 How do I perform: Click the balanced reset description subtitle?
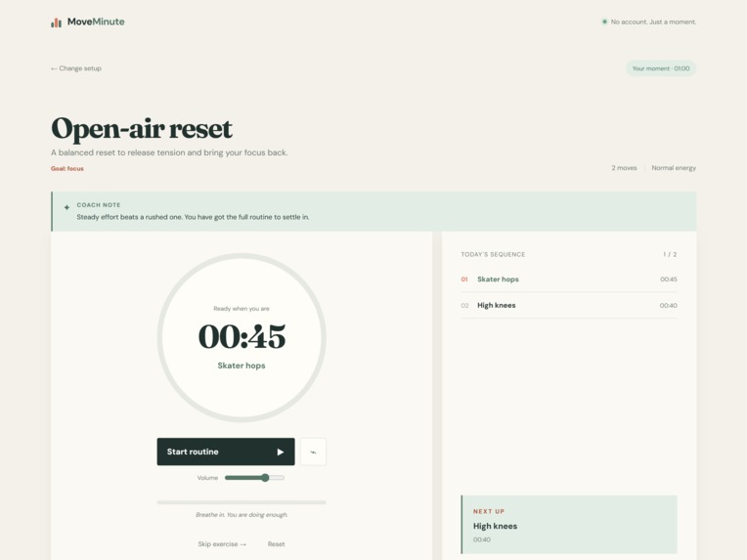169,152
